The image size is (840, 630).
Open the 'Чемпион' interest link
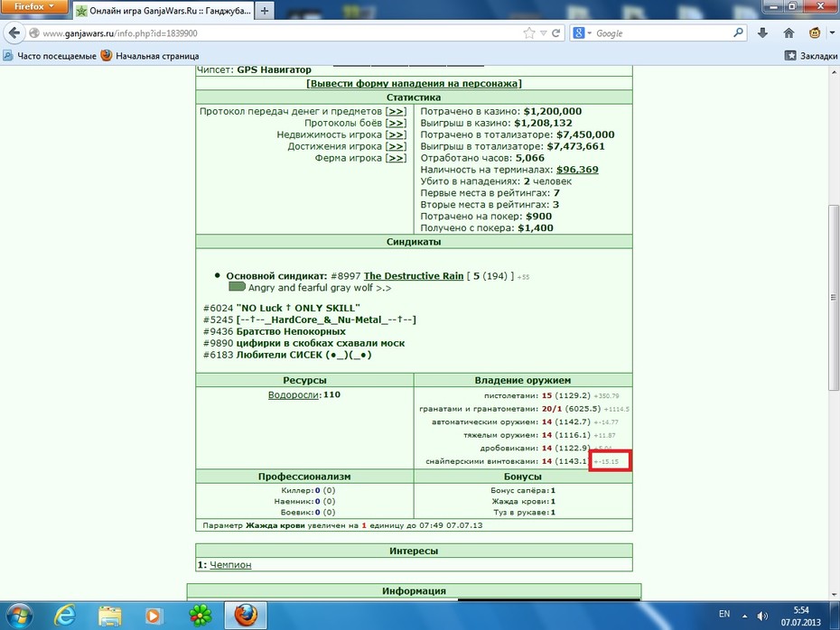tap(230, 565)
